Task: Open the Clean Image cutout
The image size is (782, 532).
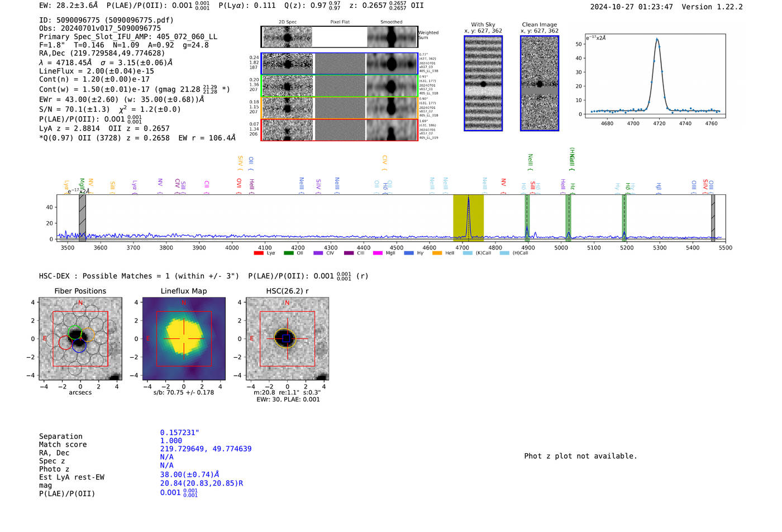Action: coord(540,83)
